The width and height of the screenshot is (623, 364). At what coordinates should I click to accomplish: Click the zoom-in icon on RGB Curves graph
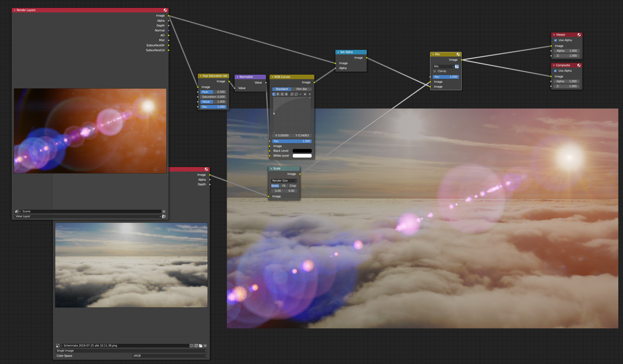[x=292, y=94]
